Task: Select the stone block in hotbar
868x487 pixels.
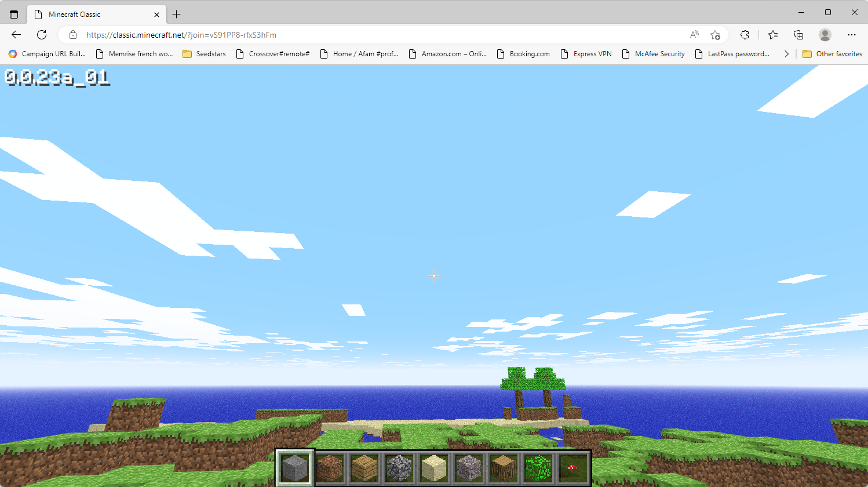Action: 295,468
